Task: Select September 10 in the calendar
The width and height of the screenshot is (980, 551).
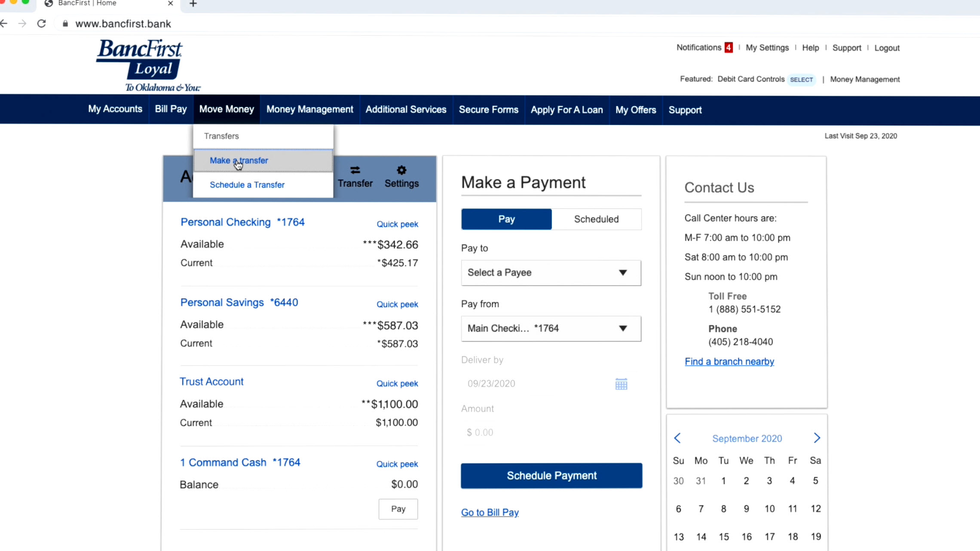Action: click(769, 509)
